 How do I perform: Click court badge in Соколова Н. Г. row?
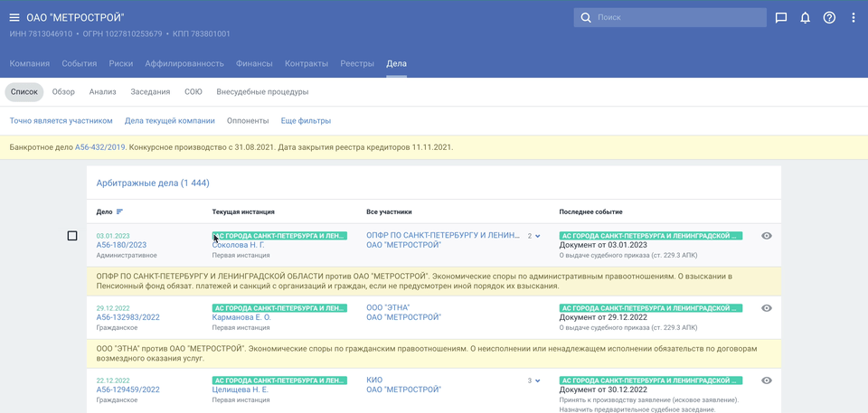pyautogui.click(x=279, y=236)
